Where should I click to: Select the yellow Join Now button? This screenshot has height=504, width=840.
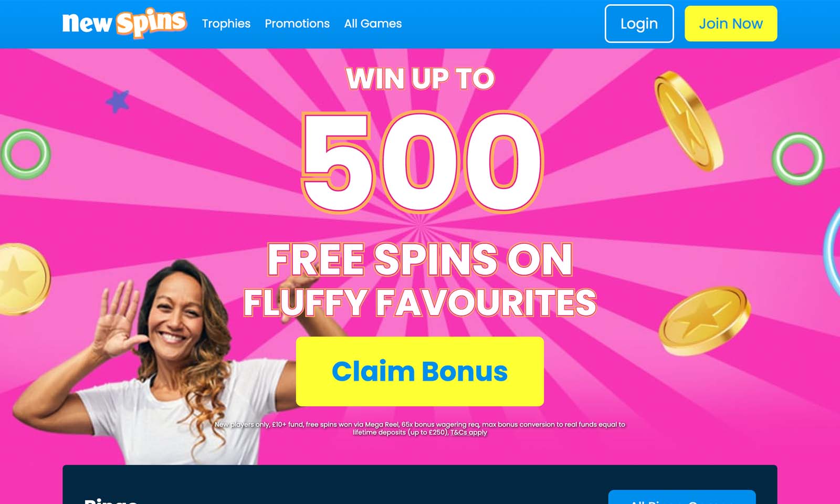coord(731,24)
